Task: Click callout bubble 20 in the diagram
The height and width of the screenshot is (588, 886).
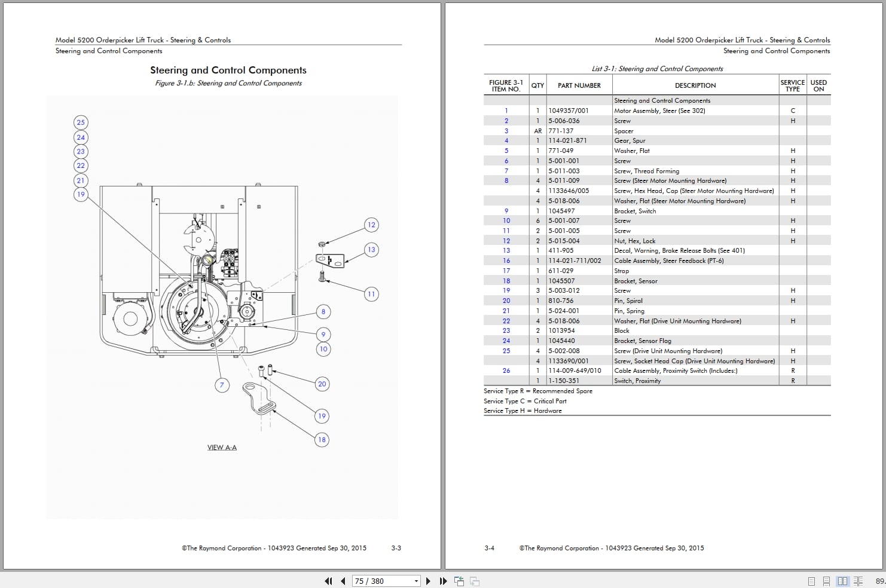Action: click(322, 384)
